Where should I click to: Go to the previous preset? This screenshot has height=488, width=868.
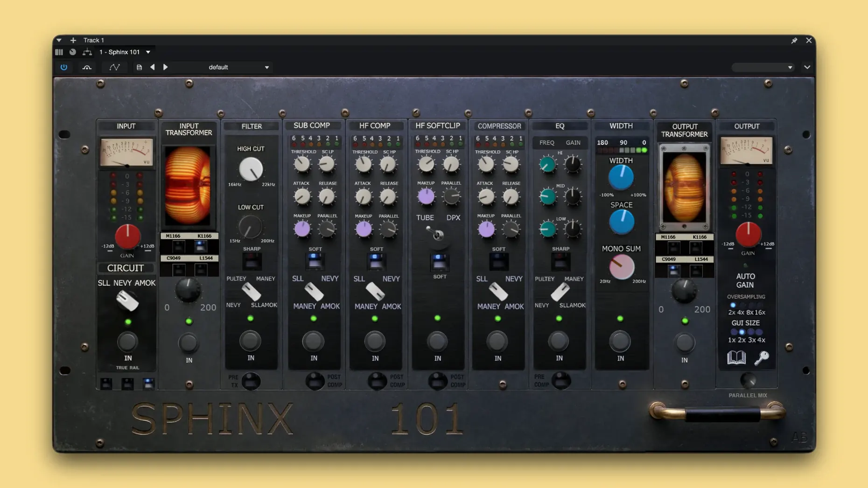pyautogui.click(x=153, y=67)
